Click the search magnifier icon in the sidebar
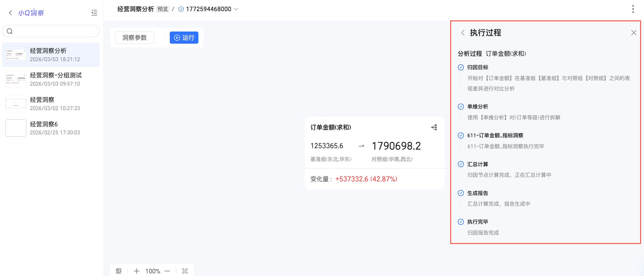644x276 pixels. tap(10, 31)
